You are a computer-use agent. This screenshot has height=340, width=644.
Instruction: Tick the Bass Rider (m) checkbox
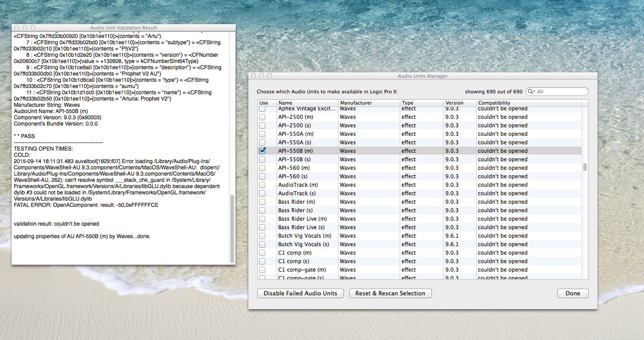262,202
